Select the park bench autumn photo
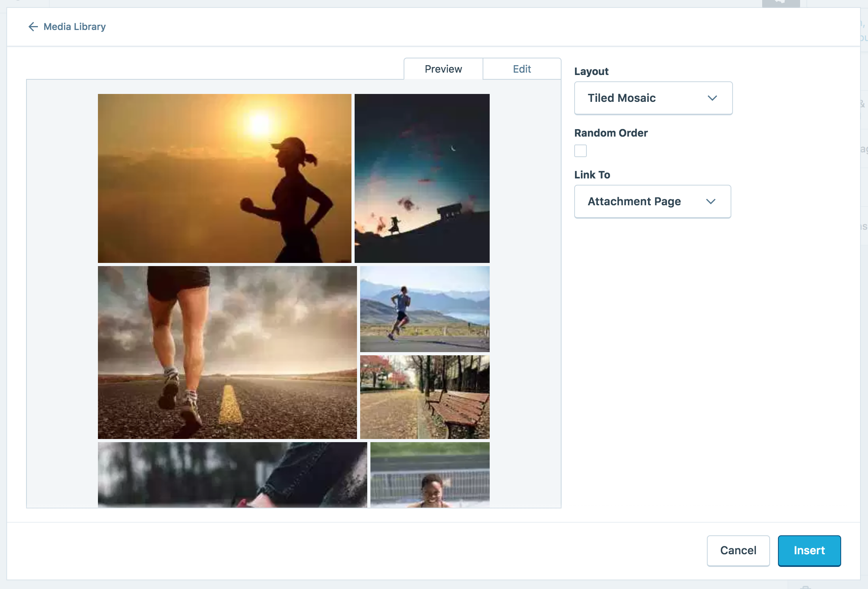The height and width of the screenshot is (589, 868). (x=425, y=397)
